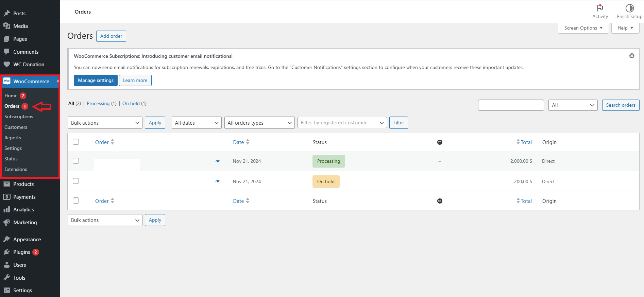Preview the Processing order with eye icon
This screenshot has height=297, width=644.
pyautogui.click(x=218, y=161)
